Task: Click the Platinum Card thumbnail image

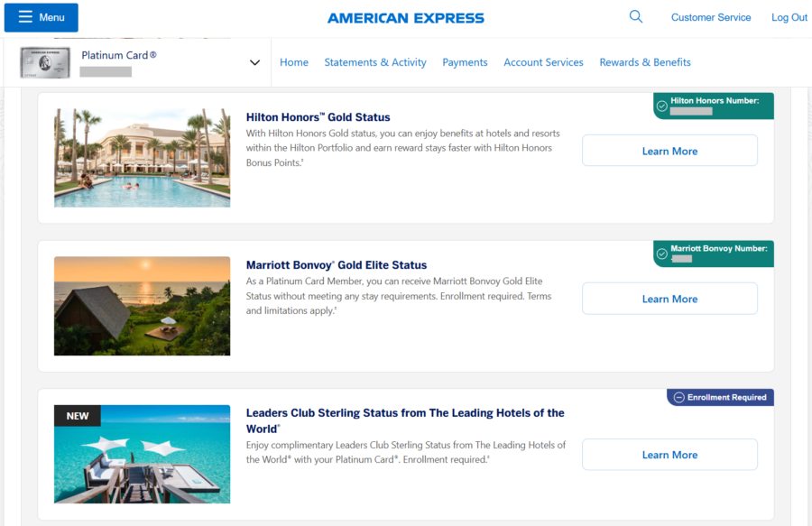Action: coord(44,63)
